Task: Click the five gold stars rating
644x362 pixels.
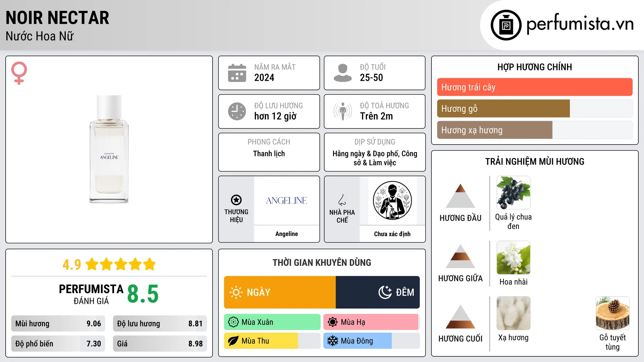Action: 121,264
